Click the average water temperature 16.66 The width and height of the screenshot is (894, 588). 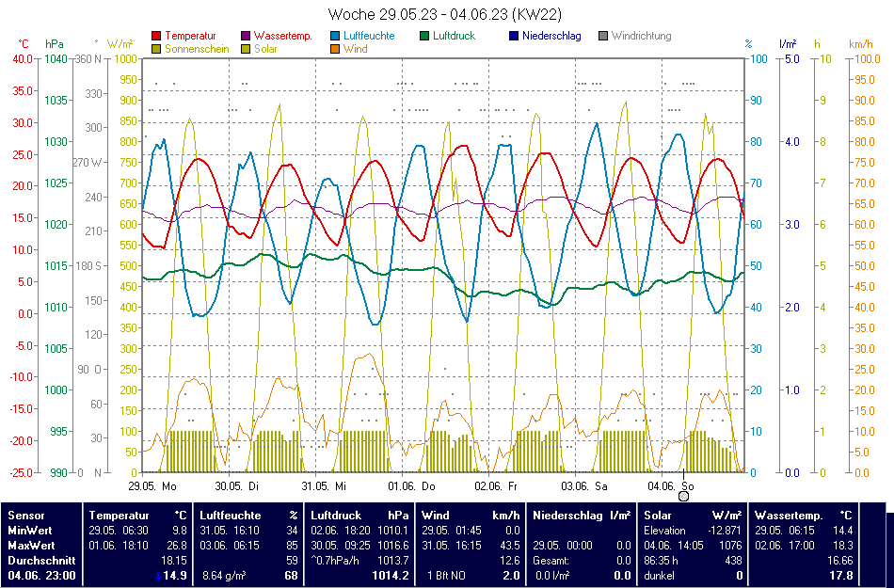[x=839, y=561]
